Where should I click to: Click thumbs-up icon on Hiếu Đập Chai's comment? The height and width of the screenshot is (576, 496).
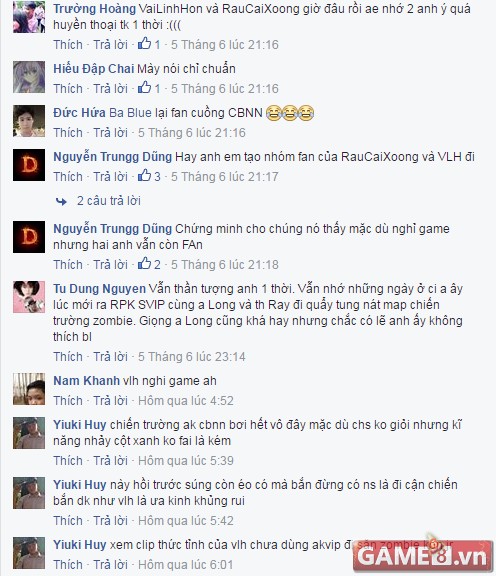(144, 87)
